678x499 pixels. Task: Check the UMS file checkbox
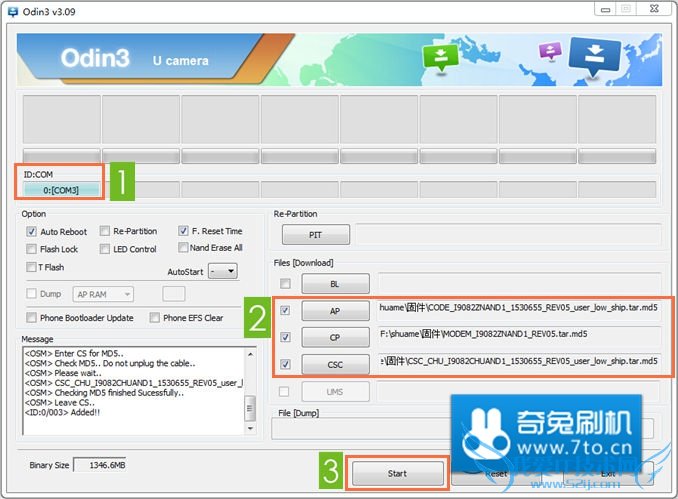pos(284,391)
